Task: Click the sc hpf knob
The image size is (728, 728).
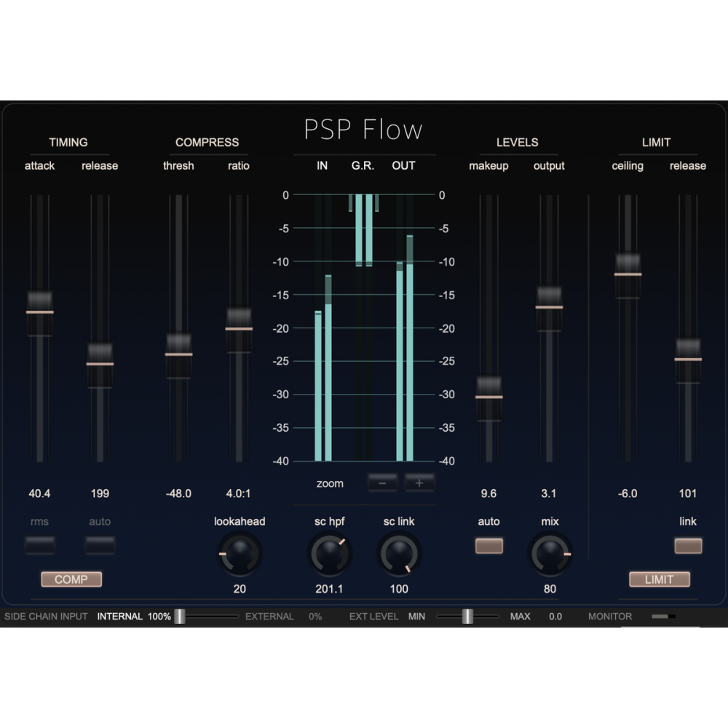Action: tap(329, 554)
